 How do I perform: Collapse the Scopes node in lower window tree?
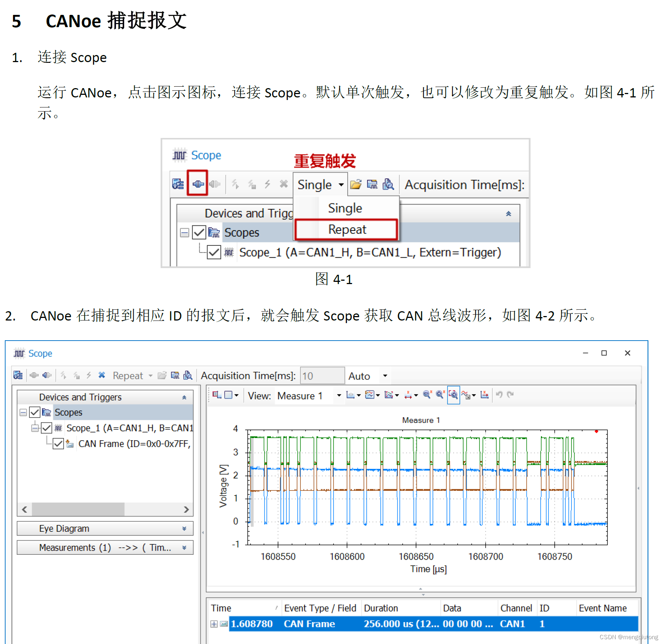(x=23, y=412)
